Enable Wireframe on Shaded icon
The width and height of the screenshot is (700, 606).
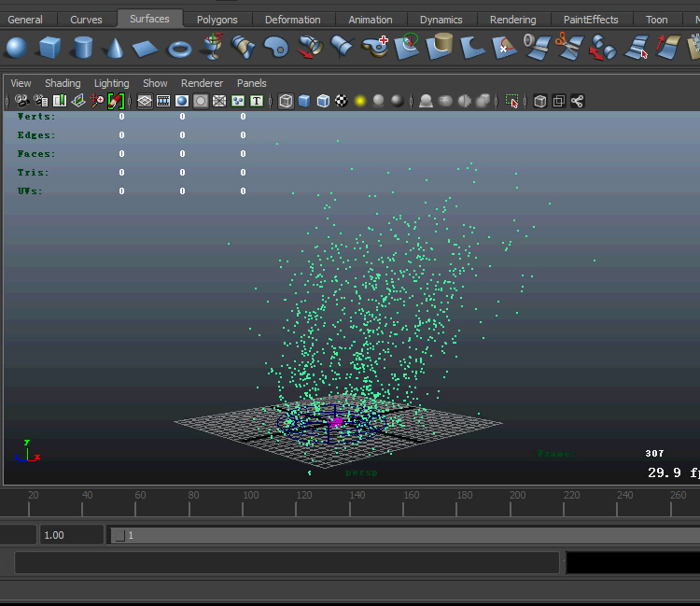[323, 102]
